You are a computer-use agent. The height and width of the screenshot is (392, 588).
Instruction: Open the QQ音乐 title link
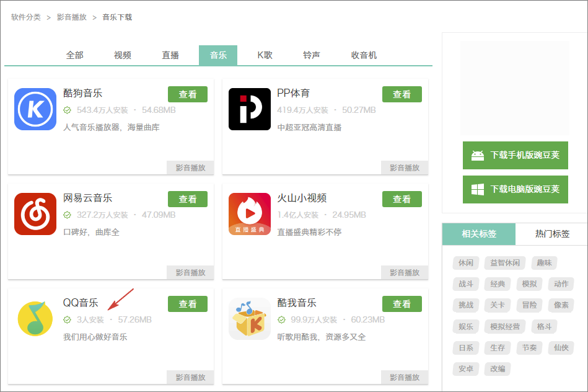(x=81, y=303)
